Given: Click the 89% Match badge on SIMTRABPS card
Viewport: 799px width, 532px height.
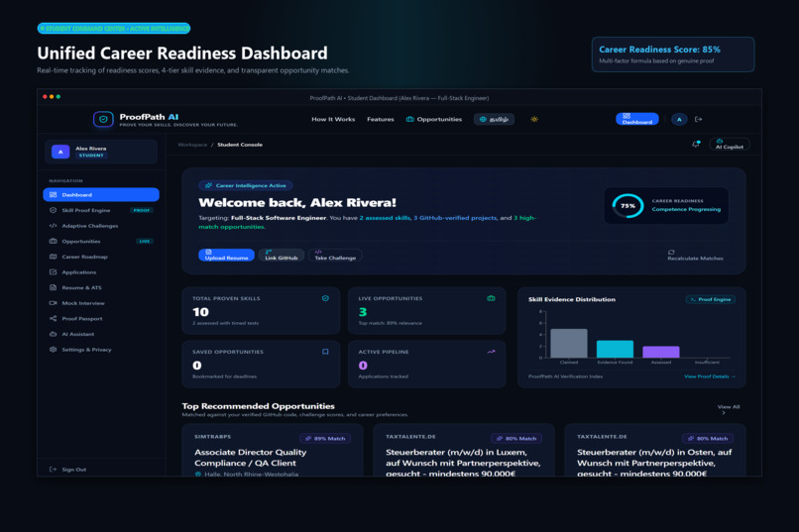Looking at the screenshot, I should click(325, 438).
